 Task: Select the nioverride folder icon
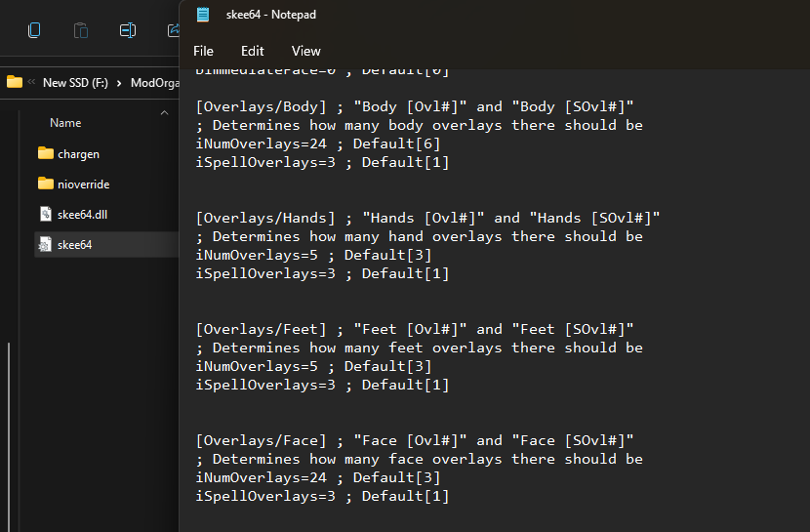[x=46, y=184]
